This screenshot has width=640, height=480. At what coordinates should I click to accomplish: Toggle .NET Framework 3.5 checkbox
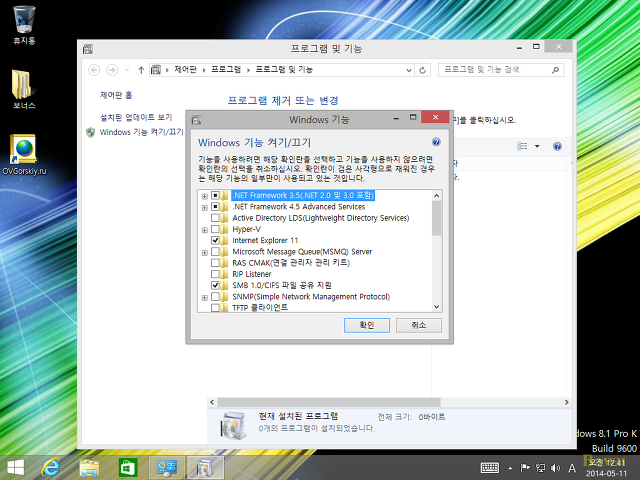pos(215,196)
